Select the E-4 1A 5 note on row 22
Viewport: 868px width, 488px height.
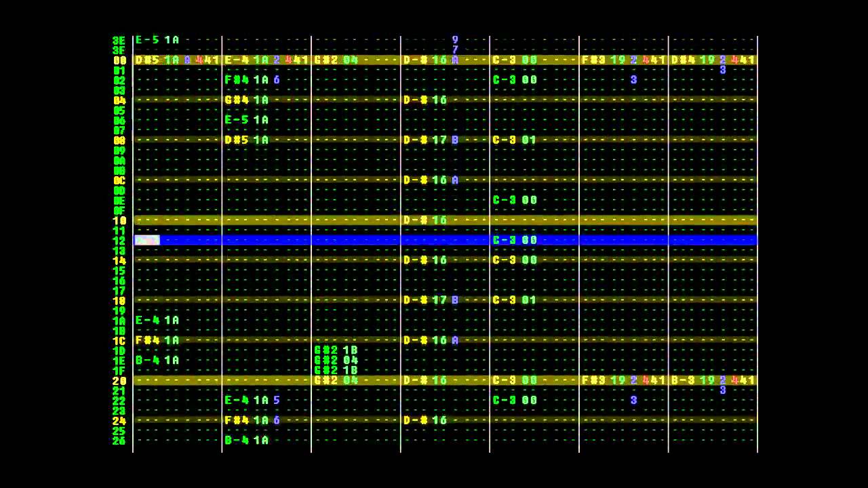(x=252, y=400)
